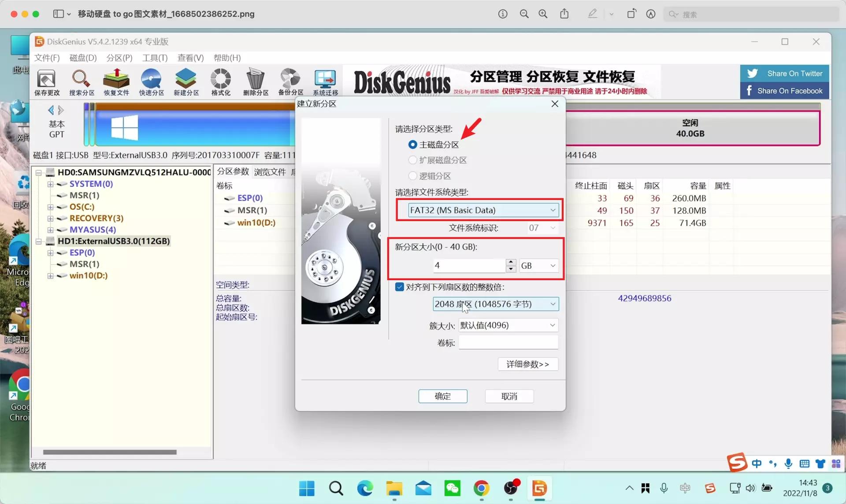Expand the RECOVERY(3) tree item
The width and height of the screenshot is (846, 504).
(50, 218)
